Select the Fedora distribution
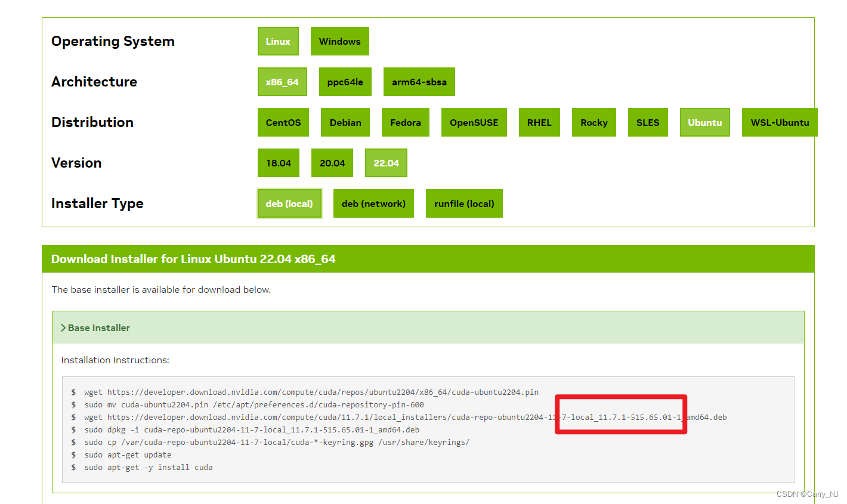The width and height of the screenshot is (847, 504). (x=406, y=122)
